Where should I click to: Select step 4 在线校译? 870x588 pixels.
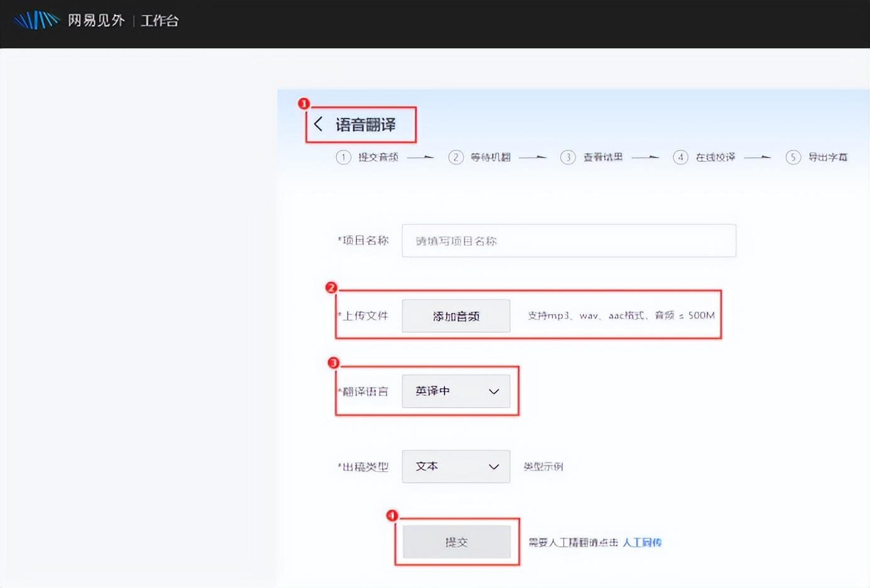coord(704,157)
